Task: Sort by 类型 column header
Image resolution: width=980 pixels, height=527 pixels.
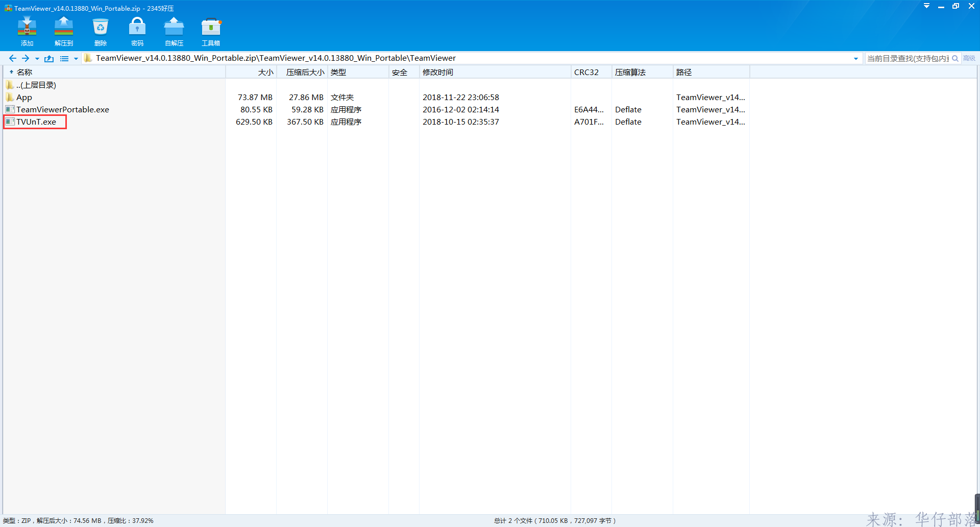Action: click(358, 72)
